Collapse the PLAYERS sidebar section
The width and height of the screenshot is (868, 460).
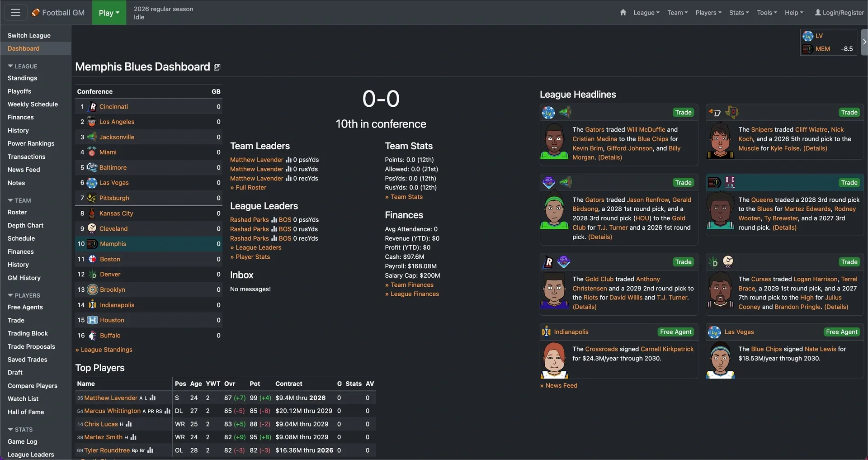[24, 295]
